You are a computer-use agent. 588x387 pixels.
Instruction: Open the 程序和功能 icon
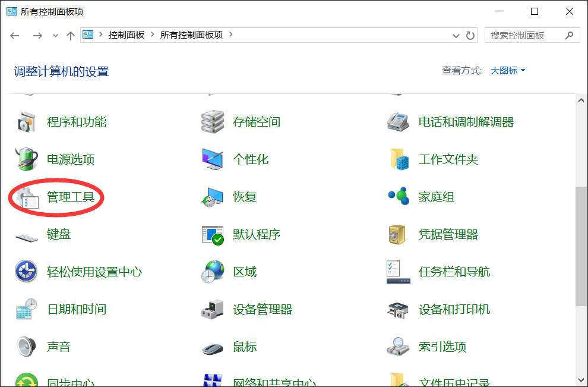tap(27, 122)
